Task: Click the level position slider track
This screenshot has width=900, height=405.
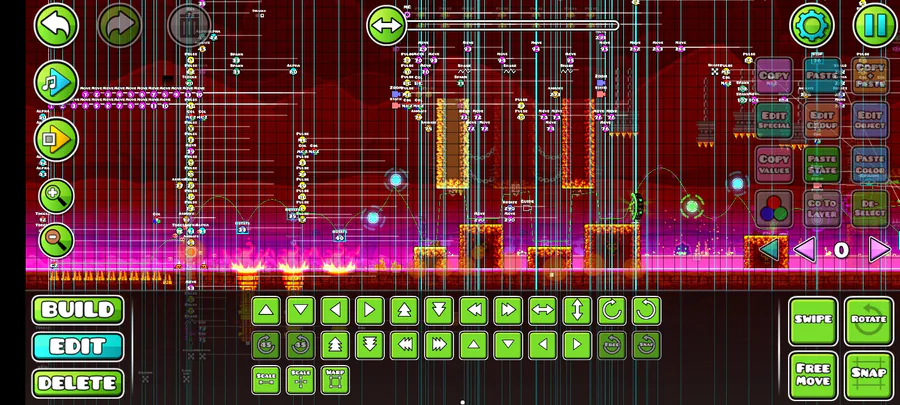Action: coord(512,25)
